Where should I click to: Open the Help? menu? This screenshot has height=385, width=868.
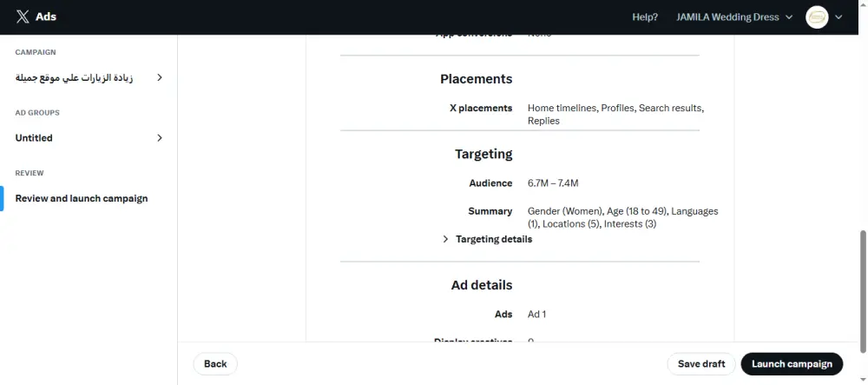click(x=645, y=17)
